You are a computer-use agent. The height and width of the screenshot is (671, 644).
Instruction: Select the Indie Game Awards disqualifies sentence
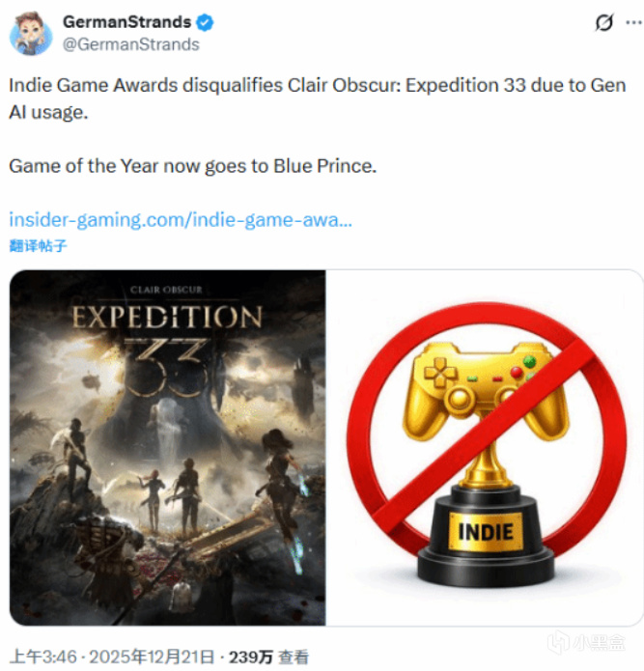coord(318,98)
